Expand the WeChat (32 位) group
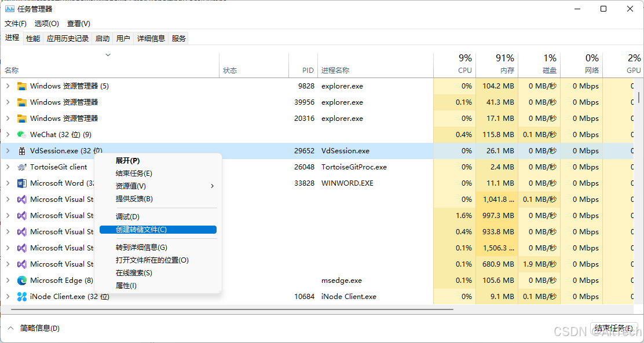Screen dimensions: 644x343 [8, 135]
